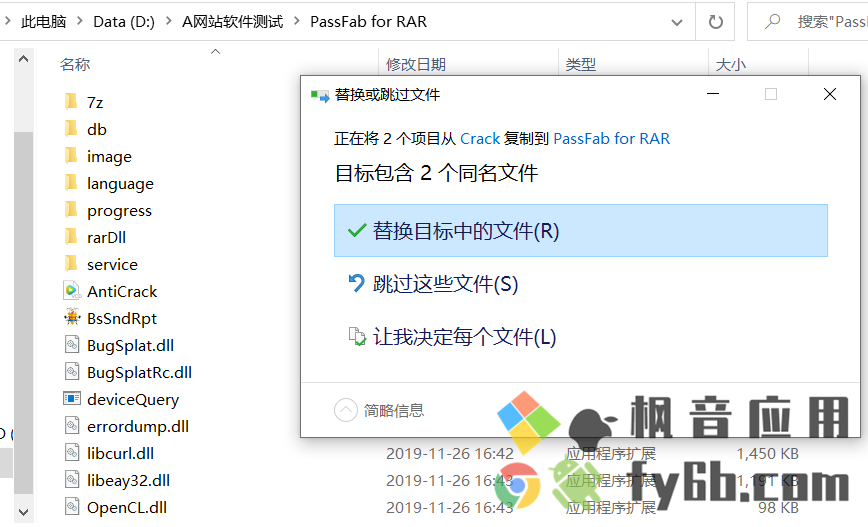Screen dimensions: 868x527
Task: Click the errordump.dll file icon
Action: 72,426
